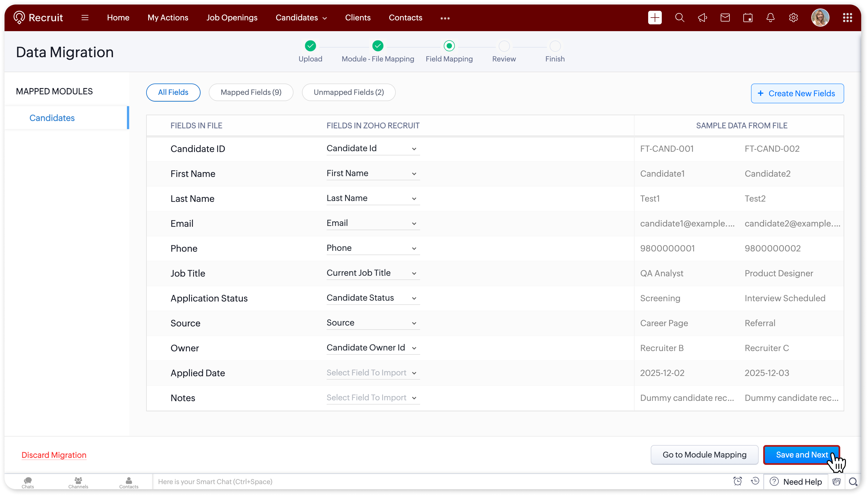Click the Save and Next button
868x496 pixels.
[x=801, y=455]
